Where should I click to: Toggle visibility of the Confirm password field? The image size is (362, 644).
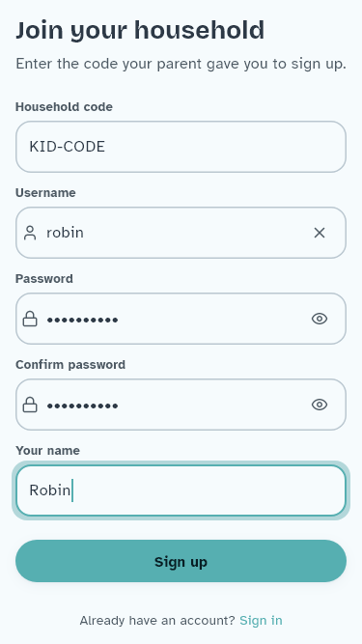pos(320,405)
